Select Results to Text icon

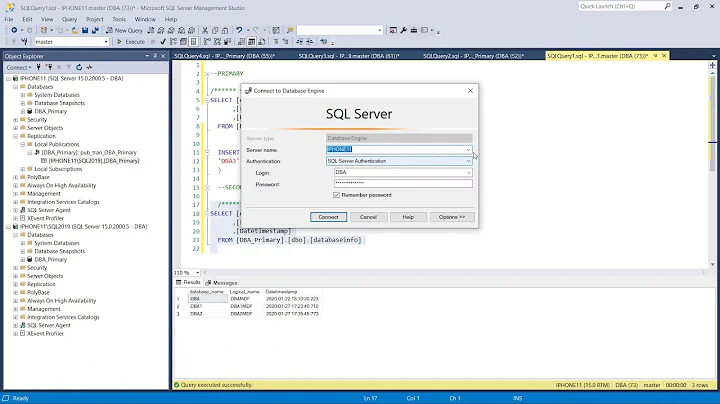click(241, 42)
